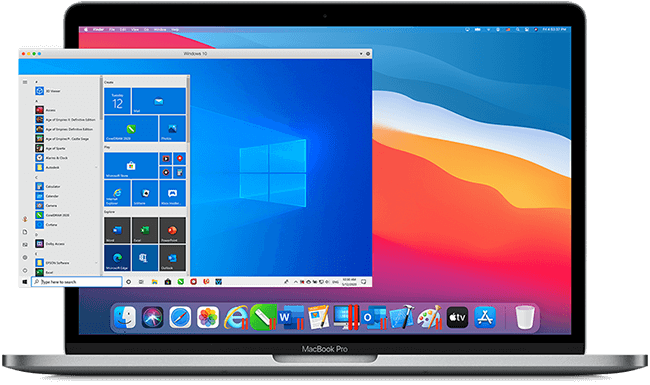Click the Power button in Start sidebar
The height and width of the screenshot is (385, 650).
[x=25, y=270]
